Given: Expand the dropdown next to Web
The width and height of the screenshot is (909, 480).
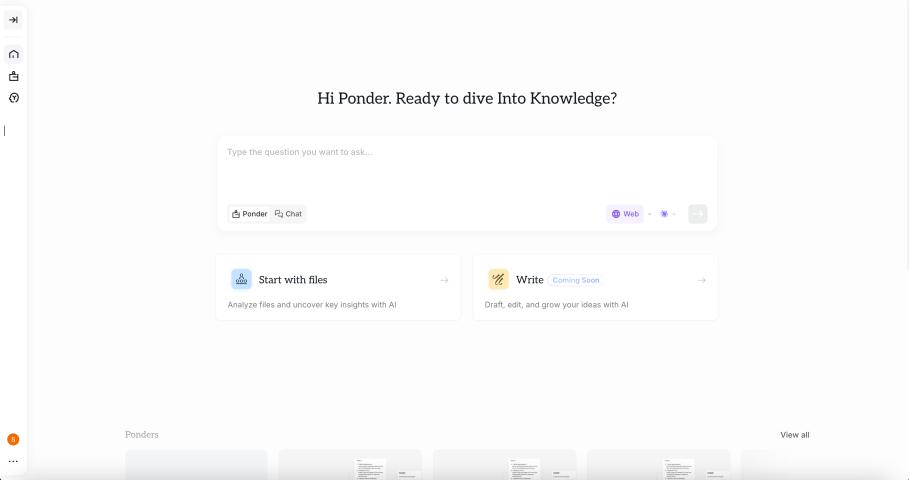Looking at the screenshot, I should coord(649,214).
